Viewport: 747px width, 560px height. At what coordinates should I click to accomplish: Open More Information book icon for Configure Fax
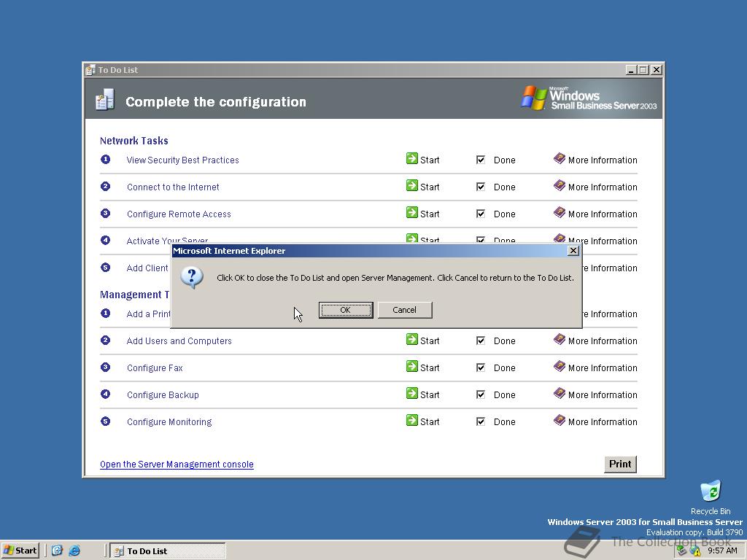click(560, 366)
